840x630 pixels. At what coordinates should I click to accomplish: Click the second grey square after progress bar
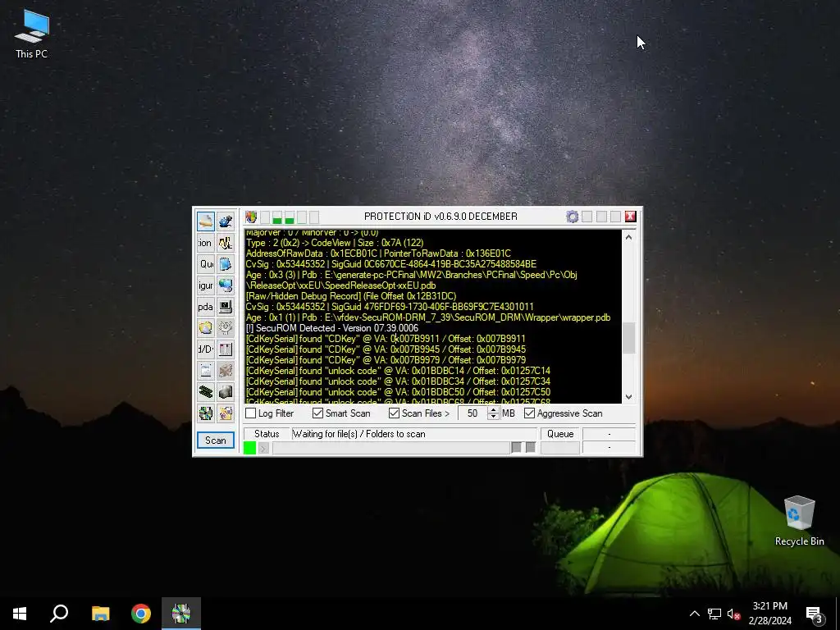tap(531, 447)
